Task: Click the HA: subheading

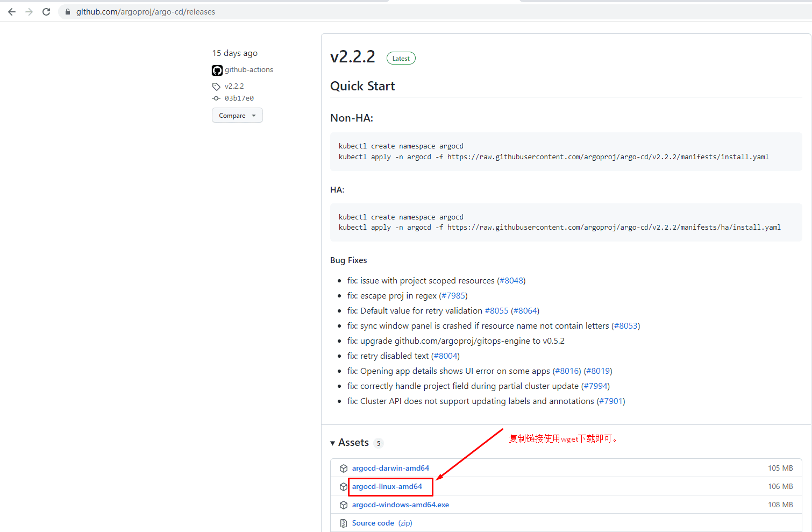Action: (x=337, y=190)
